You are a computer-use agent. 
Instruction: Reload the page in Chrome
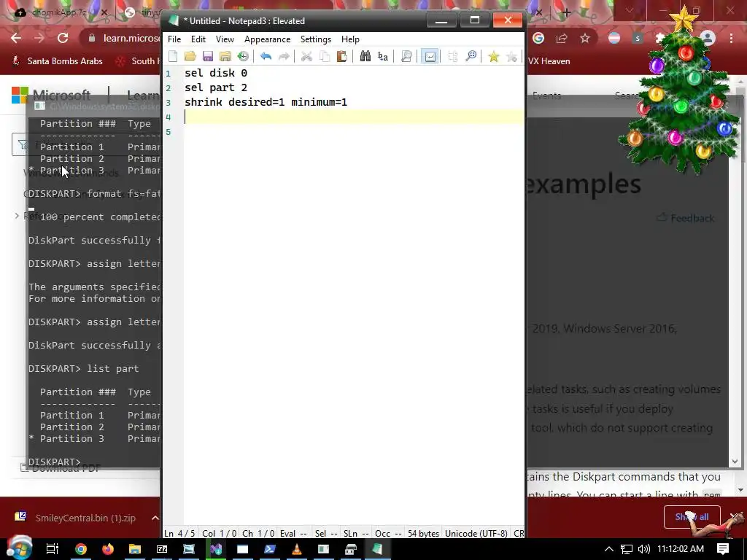(x=63, y=38)
